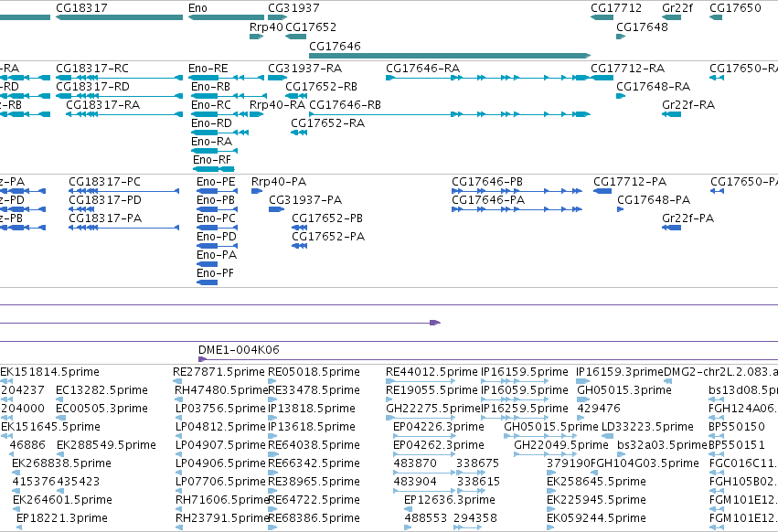
Task: Select EST EK258645.5prime
Action: click(596, 482)
